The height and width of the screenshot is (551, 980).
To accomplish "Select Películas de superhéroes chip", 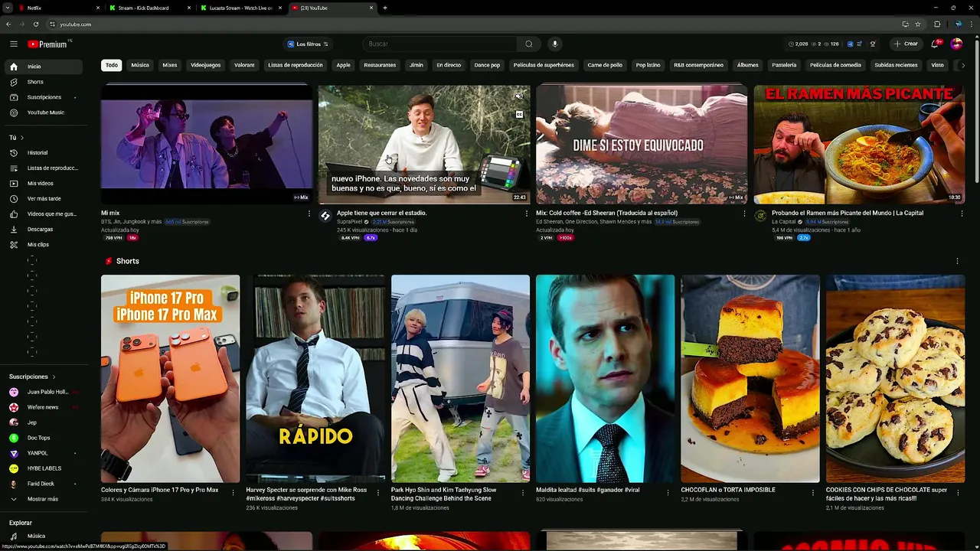I will 544,65.
